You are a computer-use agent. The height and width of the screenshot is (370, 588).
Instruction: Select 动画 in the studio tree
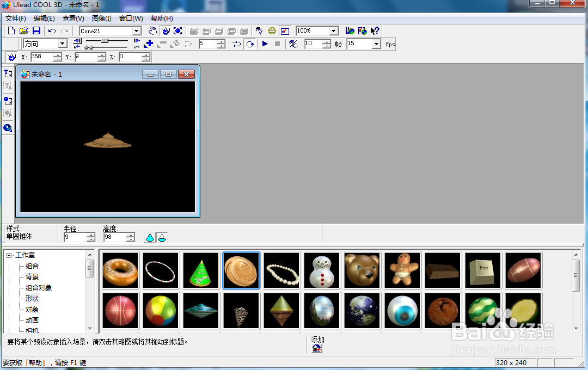(32, 320)
